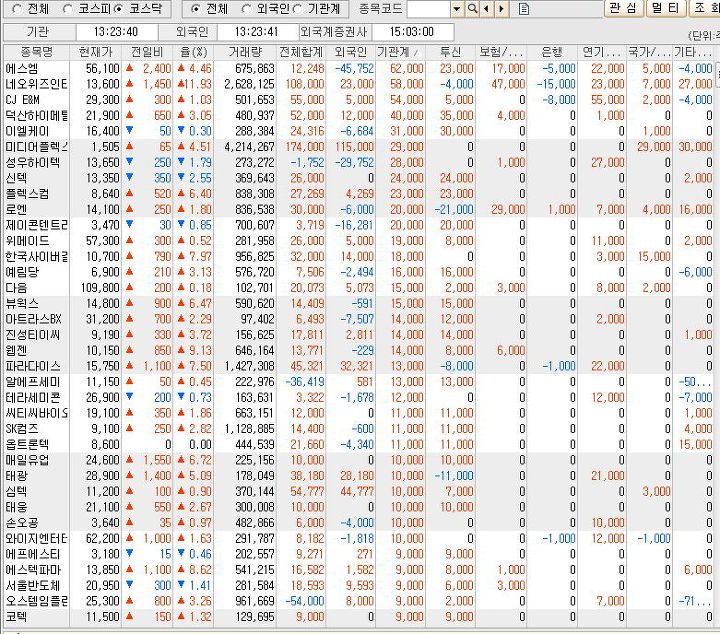Sort by the 국가 column header

pos(649,52)
